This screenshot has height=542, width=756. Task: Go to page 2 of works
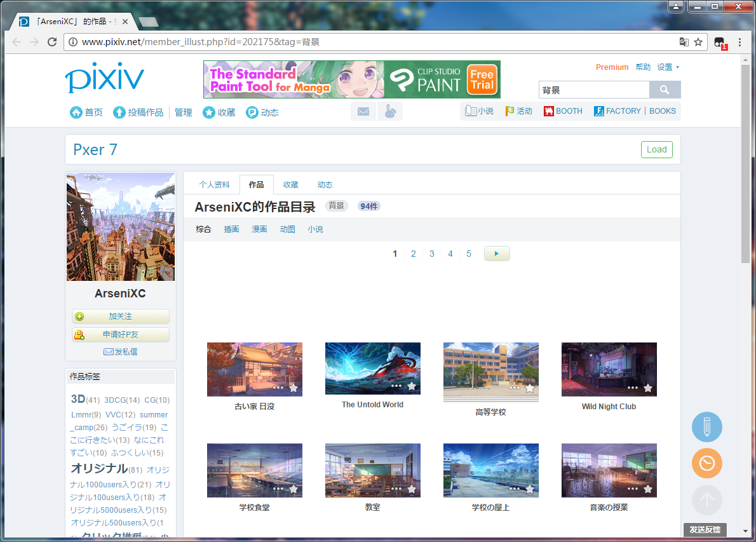click(x=413, y=254)
